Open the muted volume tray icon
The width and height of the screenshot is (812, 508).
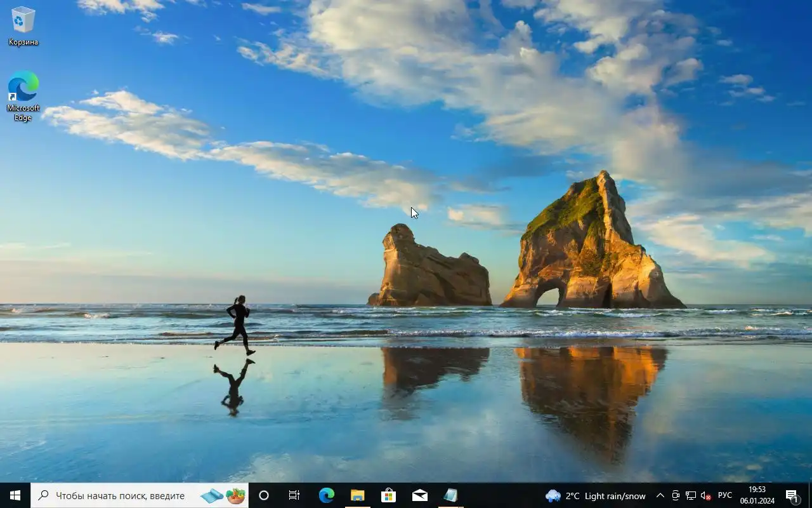(705, 496)
